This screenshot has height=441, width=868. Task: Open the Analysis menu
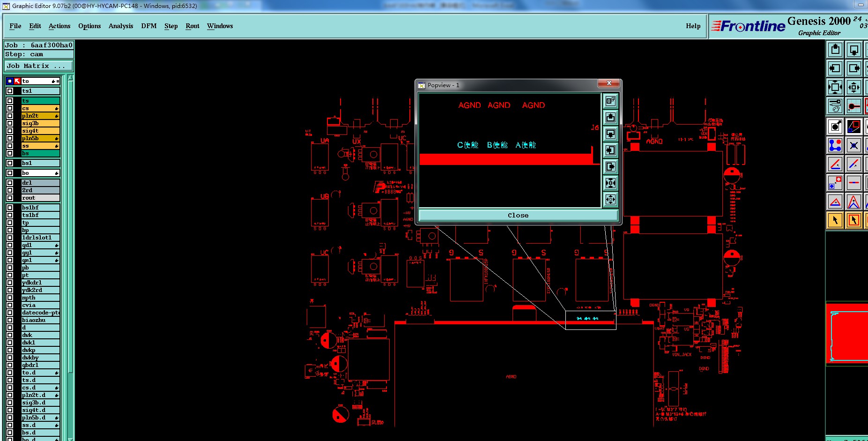(x=121, y=26)
